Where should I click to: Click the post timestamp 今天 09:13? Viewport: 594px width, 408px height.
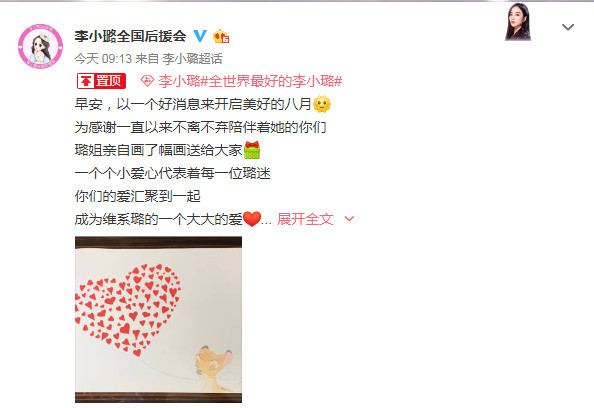coord(103,59)
